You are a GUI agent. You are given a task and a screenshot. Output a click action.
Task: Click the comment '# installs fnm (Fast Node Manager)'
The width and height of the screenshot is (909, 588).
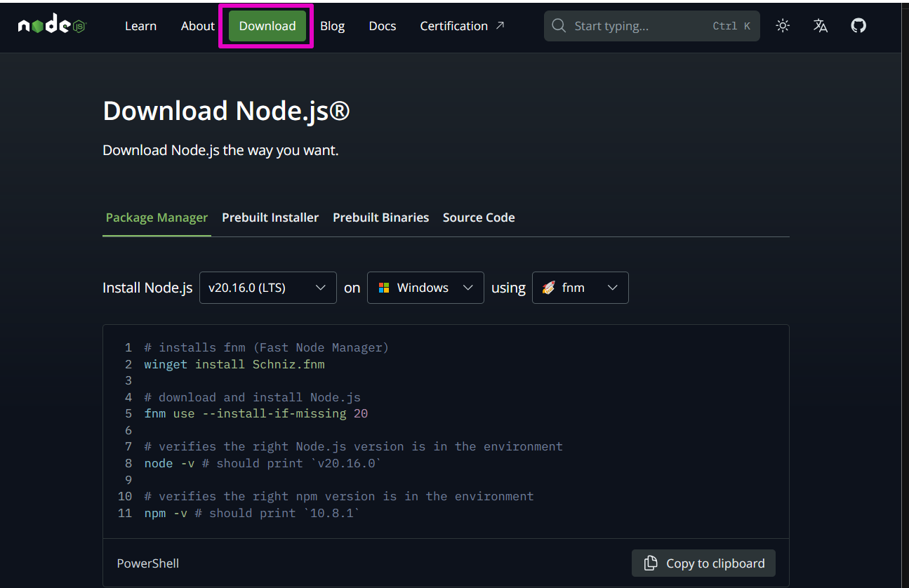(x=267, y=347)
